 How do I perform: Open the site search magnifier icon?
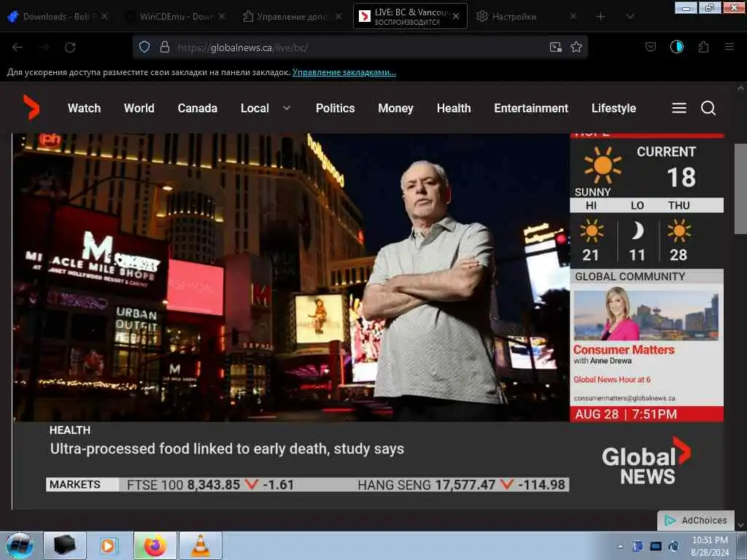coord(708,108)
